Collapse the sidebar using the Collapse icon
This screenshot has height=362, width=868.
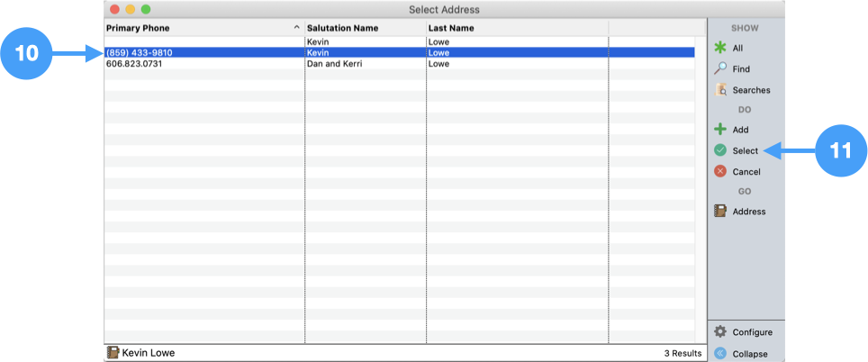(720, 354)
